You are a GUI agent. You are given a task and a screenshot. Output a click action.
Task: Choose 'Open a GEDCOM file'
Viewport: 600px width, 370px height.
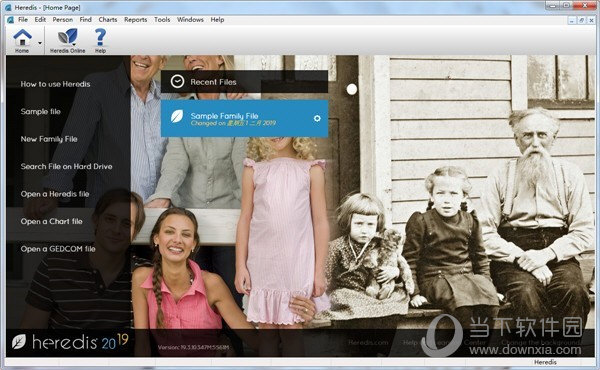pos(58,249)
